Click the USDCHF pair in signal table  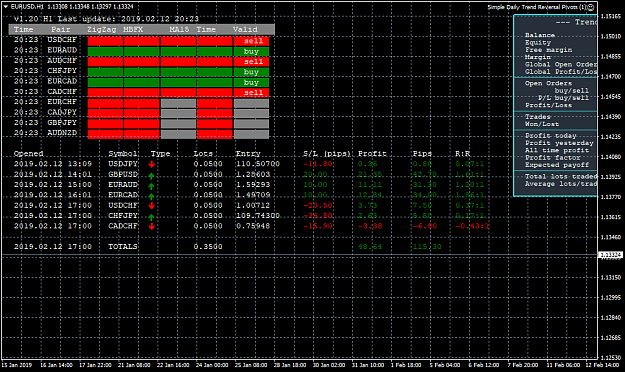62,40
